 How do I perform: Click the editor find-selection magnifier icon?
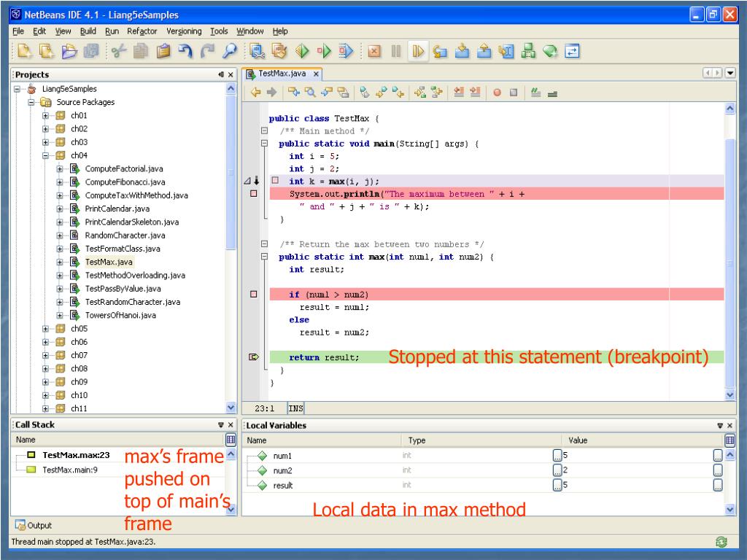pyautogui.click(x=310, y=93)
